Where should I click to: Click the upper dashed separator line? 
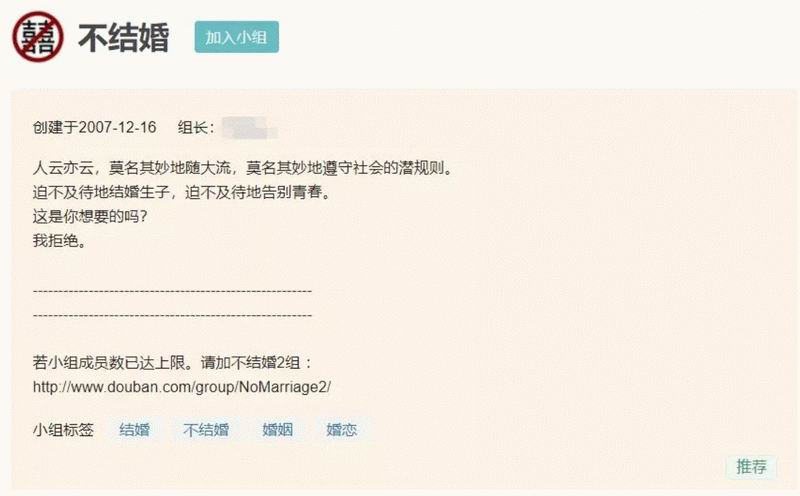[x=172, y=291]
